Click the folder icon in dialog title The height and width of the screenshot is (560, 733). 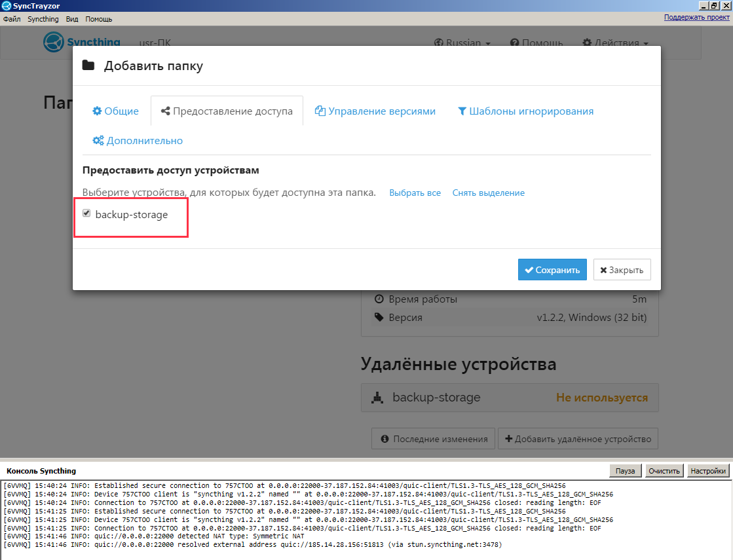(88, 65)
